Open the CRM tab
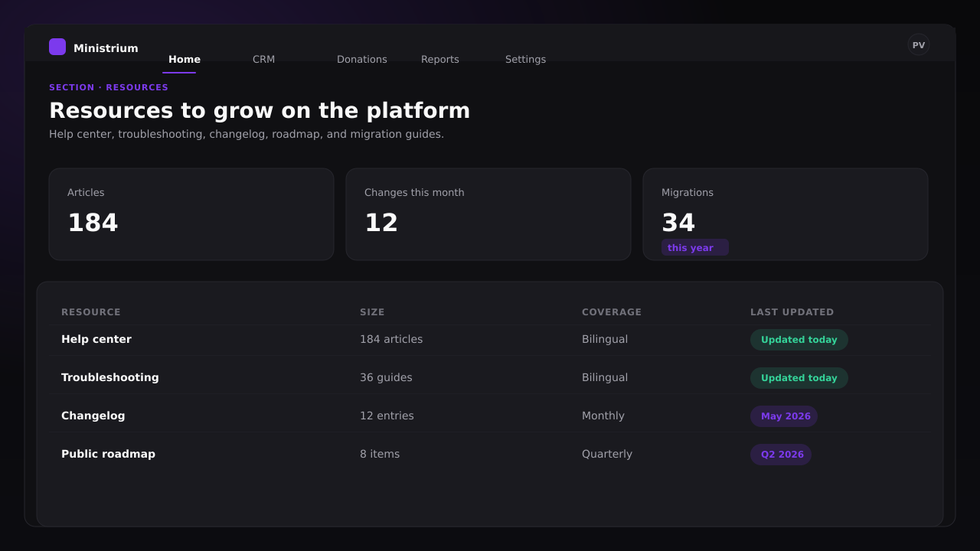The height and width of the screenshot is (551, 980). click(263, 60)
